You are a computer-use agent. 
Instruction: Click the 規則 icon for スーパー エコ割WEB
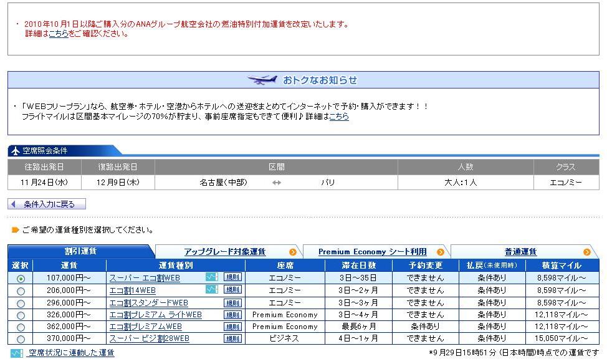pyautogui.click(x=232, y=277)
